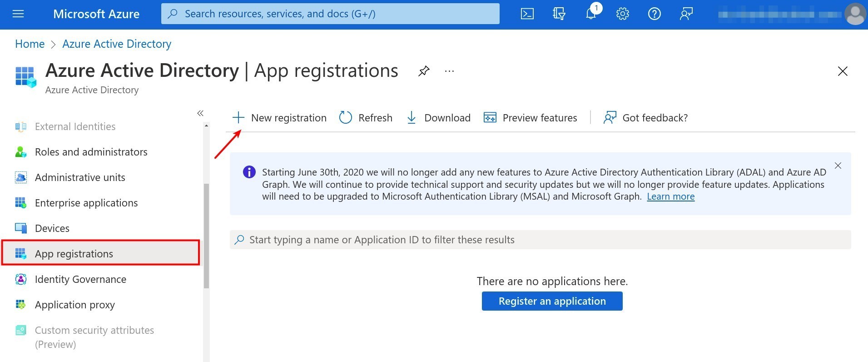Open the Directories and subscriptions filter icon
This screenshot has height=362, width=868.
pyautogui.click(x=559, y=14)
